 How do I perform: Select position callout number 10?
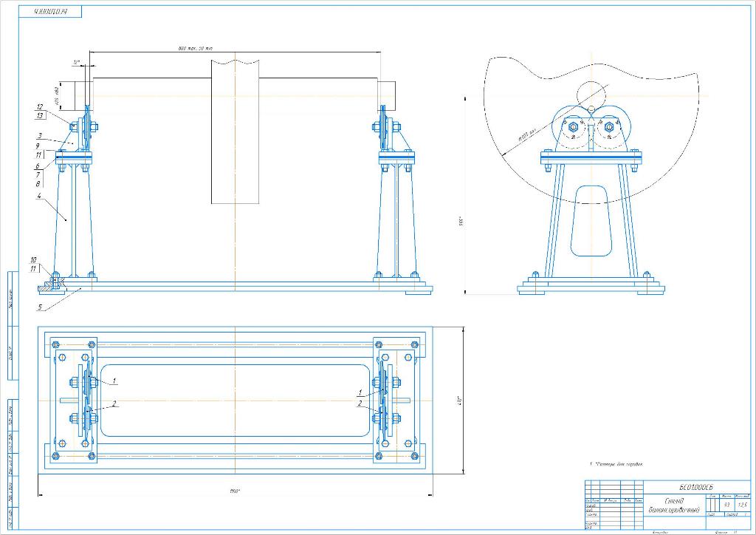coord(33,260)
